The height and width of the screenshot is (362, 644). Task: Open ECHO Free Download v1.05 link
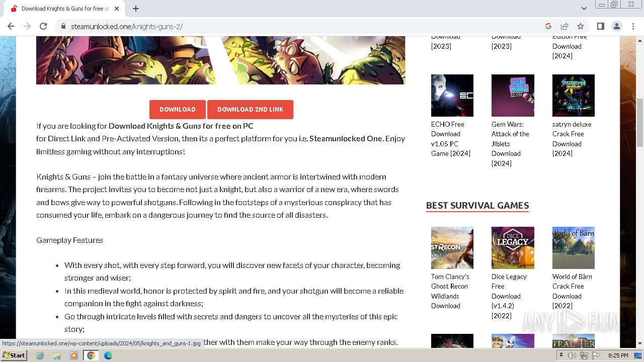(x=451, y=139)
